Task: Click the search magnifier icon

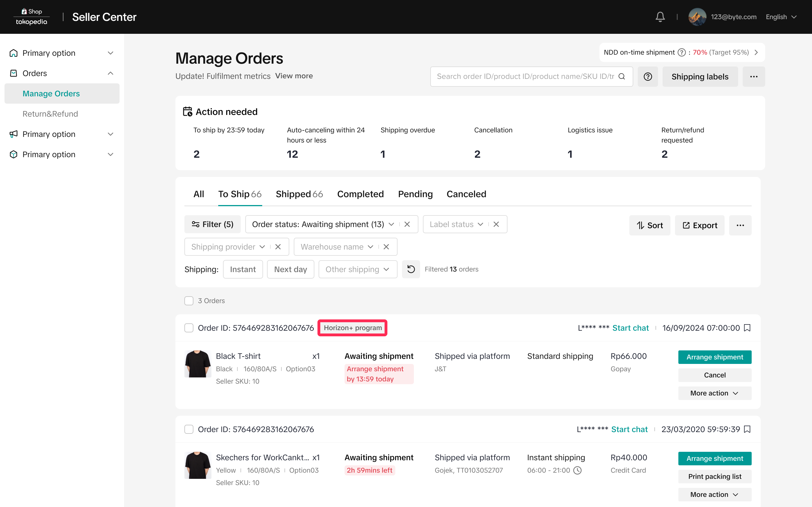Action: click(621, 76)
